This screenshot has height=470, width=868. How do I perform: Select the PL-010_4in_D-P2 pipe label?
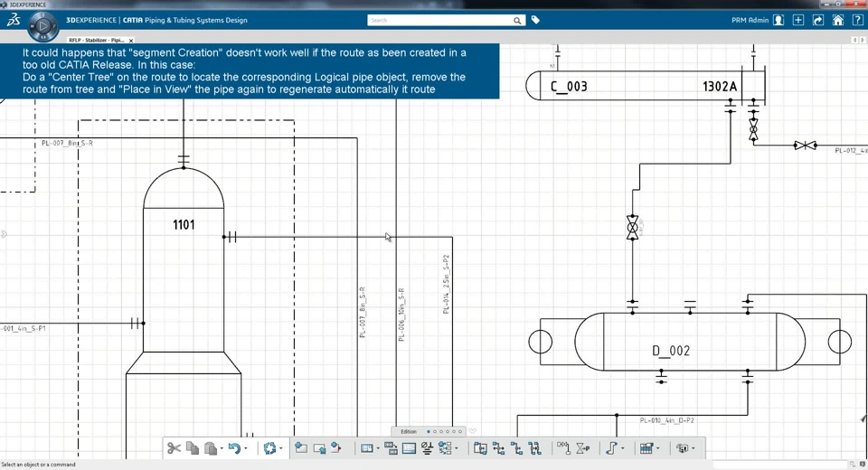(666, 420)
